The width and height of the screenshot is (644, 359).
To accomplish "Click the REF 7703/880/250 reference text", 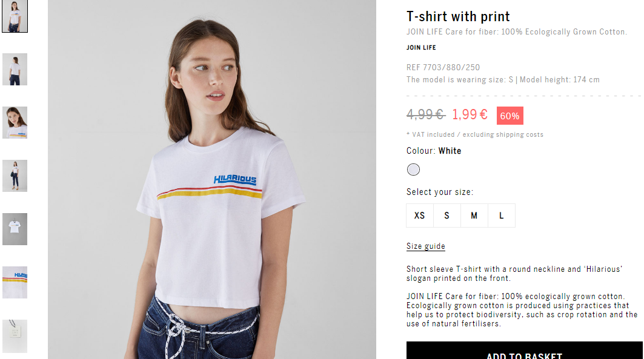I will [x=443, y=67].
